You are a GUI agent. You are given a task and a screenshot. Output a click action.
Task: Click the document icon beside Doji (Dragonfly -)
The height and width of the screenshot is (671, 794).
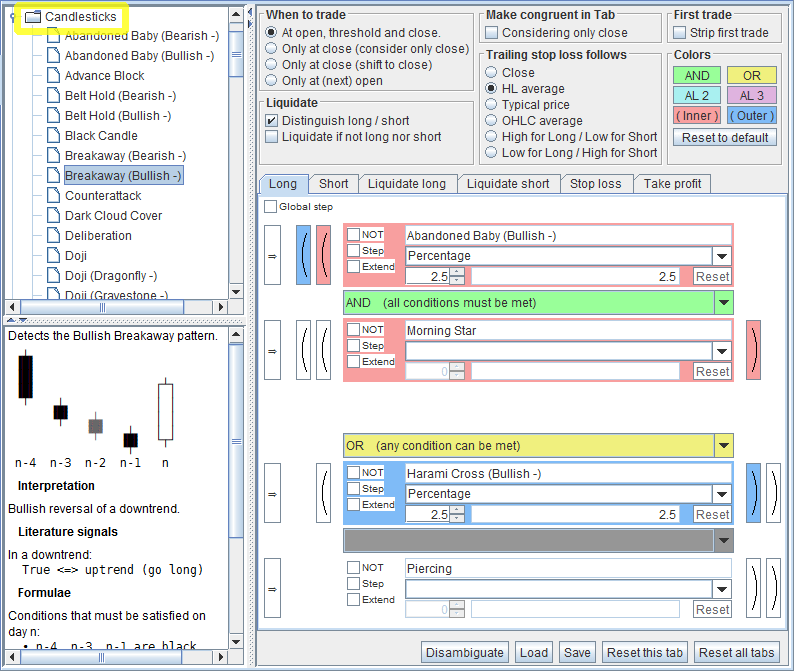pyautogui.click(x=53, y=275)
